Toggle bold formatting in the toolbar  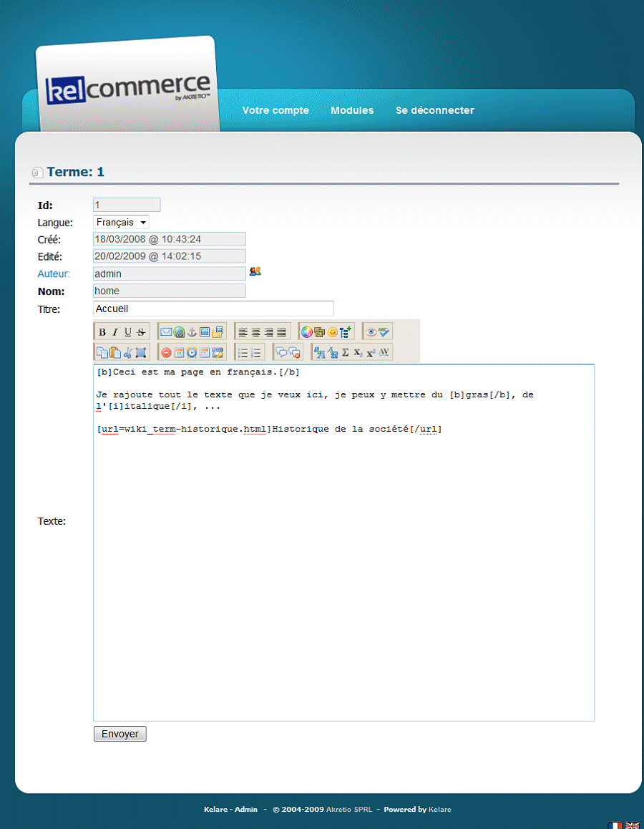pyautogui.click(x=102, y=332)
